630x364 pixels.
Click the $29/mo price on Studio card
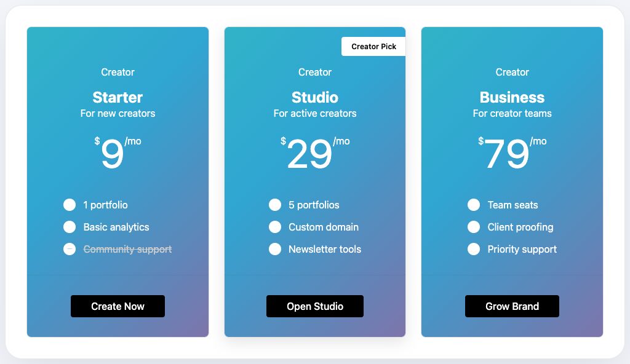(315, 152)
